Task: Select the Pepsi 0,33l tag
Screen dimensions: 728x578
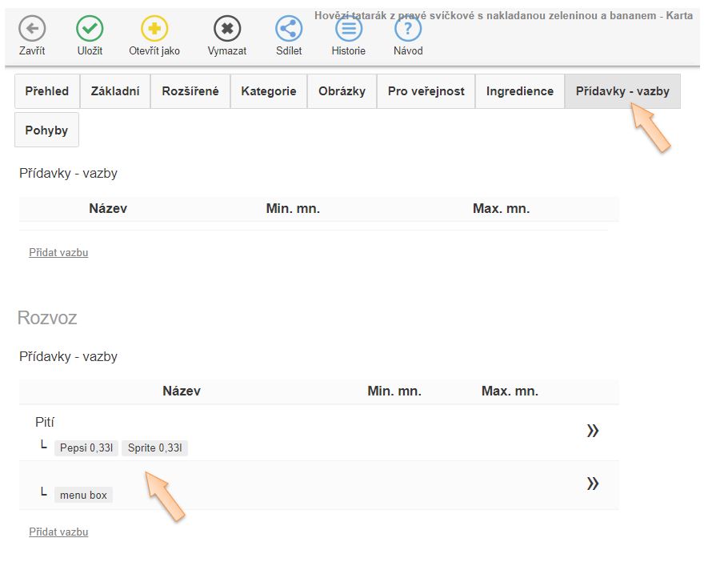Action: (86, 448)
